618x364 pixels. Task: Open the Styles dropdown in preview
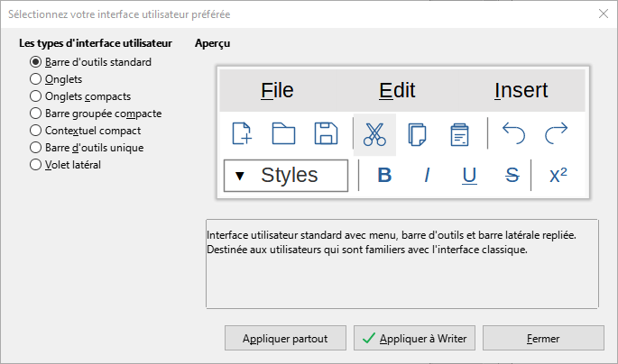[x=285, y=176]
